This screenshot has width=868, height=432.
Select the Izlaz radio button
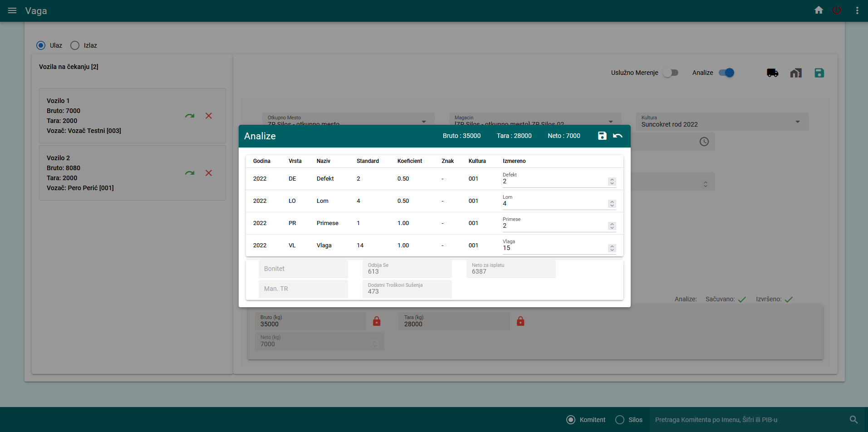74,45
